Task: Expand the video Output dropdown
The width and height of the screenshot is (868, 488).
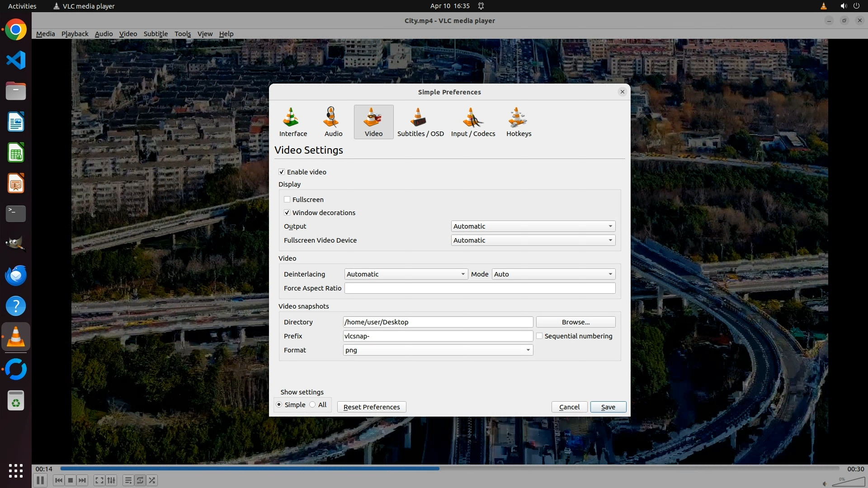Action: click(x=533, y=226)
